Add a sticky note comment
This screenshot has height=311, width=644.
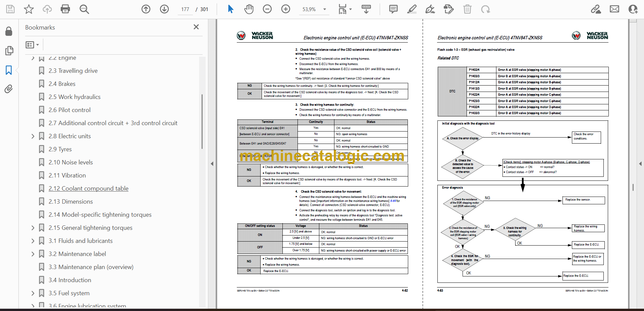click(393, 9)
